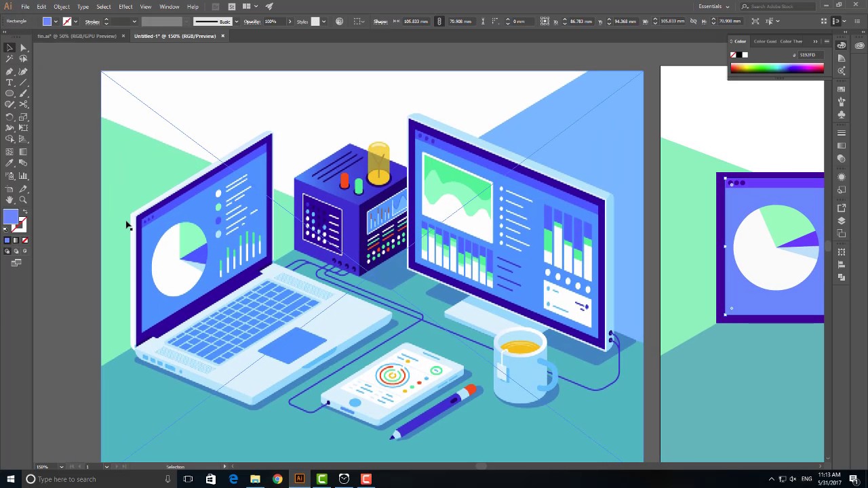Open the Adobe Stock (St) icon
Screen dimensions: 868x488
[x=232, y=7]
